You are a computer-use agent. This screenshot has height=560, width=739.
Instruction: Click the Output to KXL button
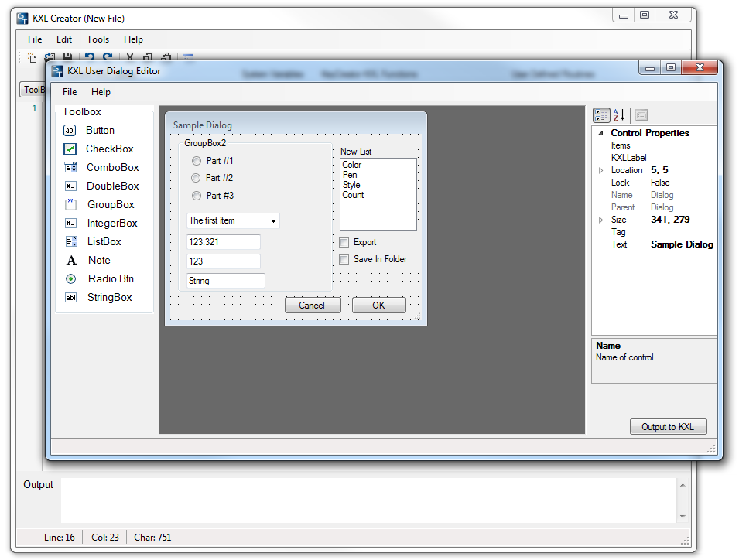click(x=668, y=427)
